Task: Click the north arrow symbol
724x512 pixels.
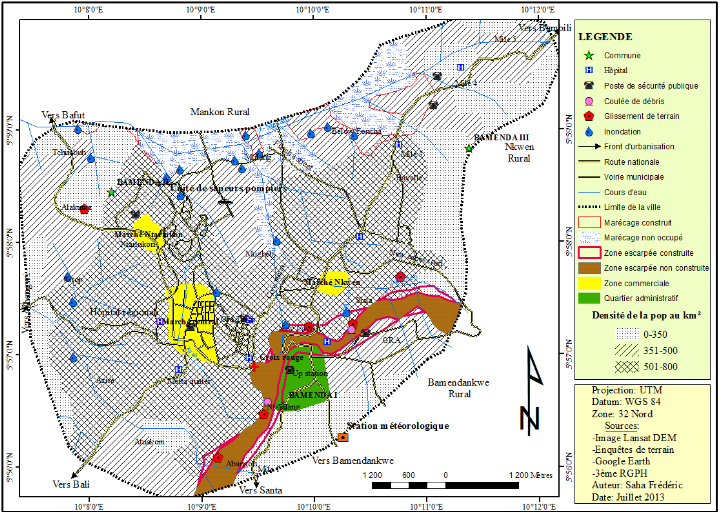Action: 531,390
